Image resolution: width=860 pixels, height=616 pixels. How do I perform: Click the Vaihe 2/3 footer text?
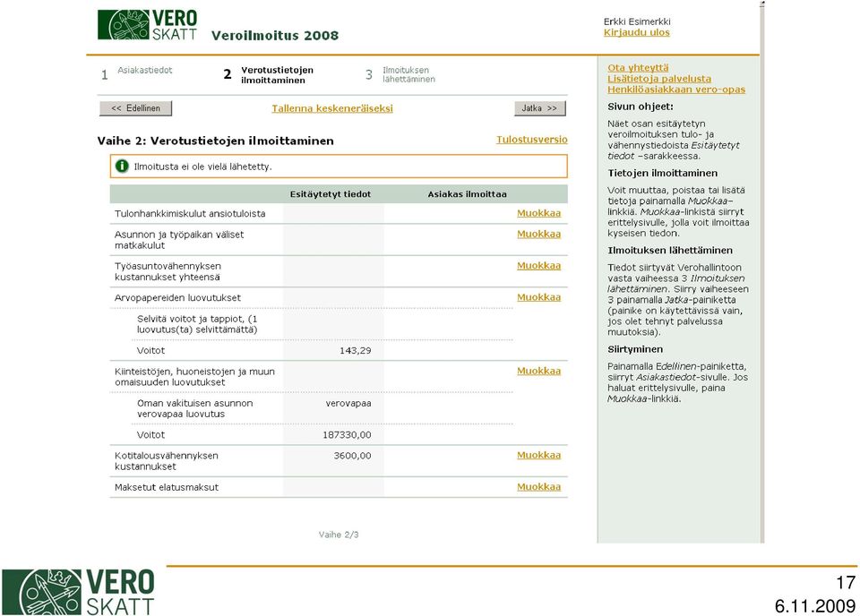click(339, 535)
